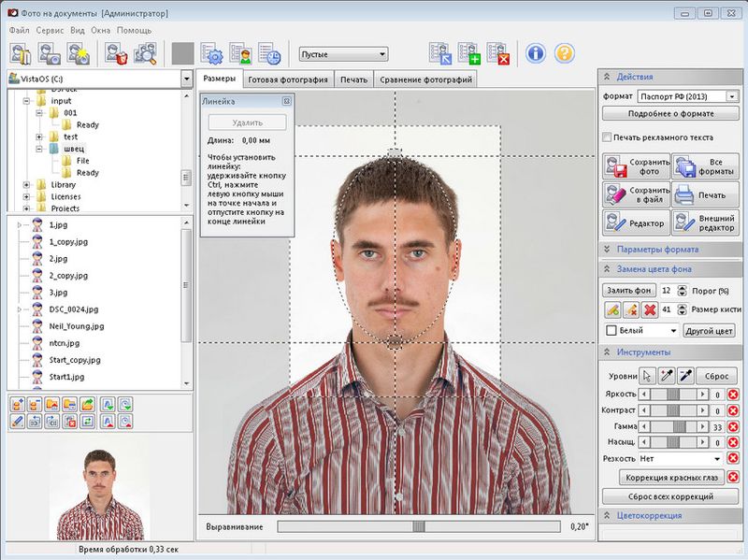
Task: Click the Выравнивание slider handle
Action: tap(419, 527)
